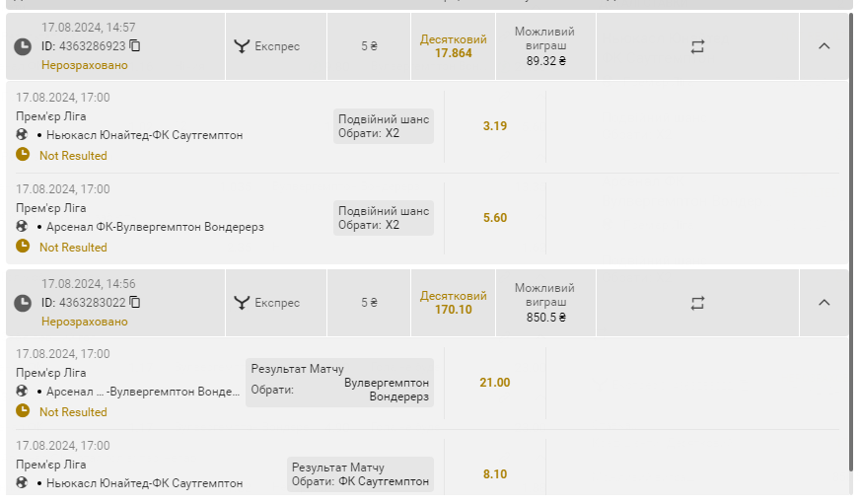860x504 pixels.
Task: Click the 21.00 odds for Вулвергемптон win
Action: [495, 383]
